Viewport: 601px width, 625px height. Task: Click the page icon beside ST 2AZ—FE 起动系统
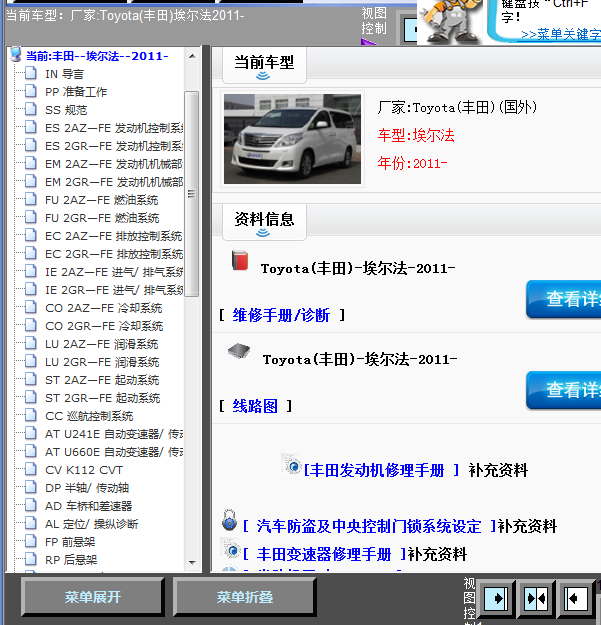point(31,379)
